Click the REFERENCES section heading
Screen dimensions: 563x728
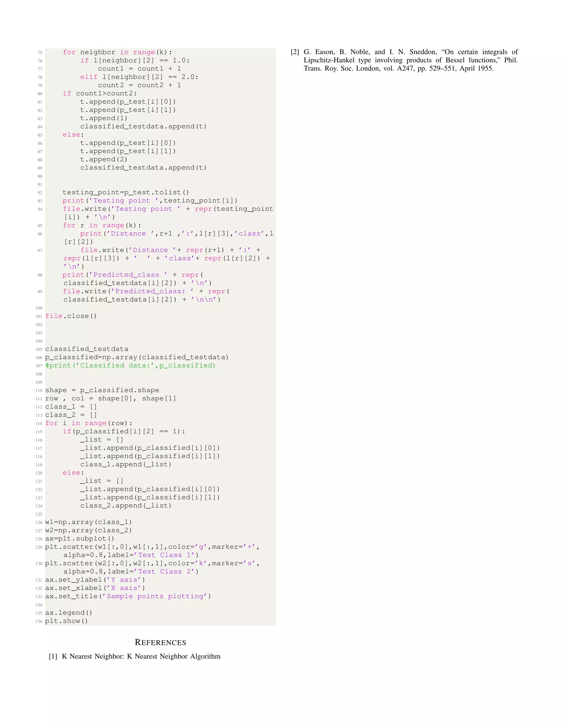click(160, 642)
